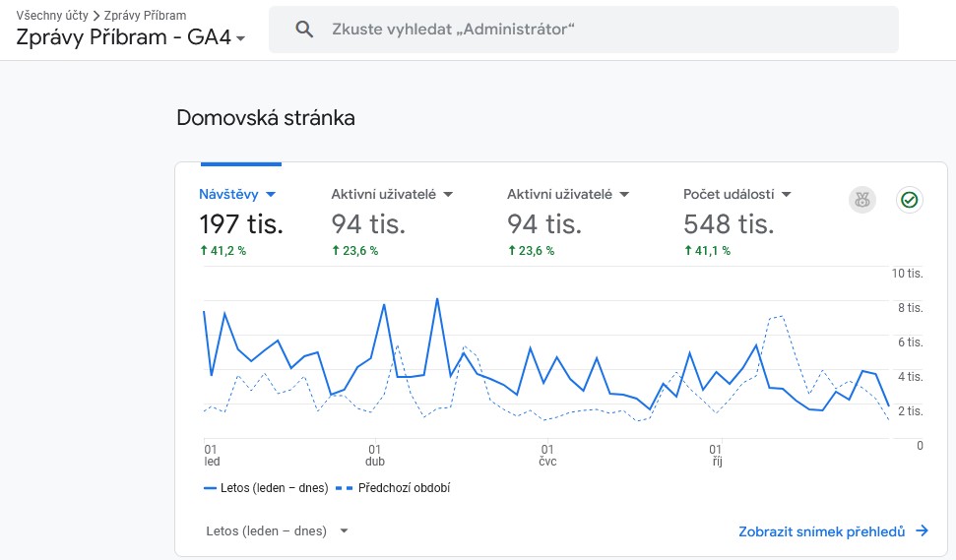The width and height of the screenshot is (956, 560).
Task: Click the green up arrow beside 41,1 %
Action: pyautogui.click(x=688, y=251)
